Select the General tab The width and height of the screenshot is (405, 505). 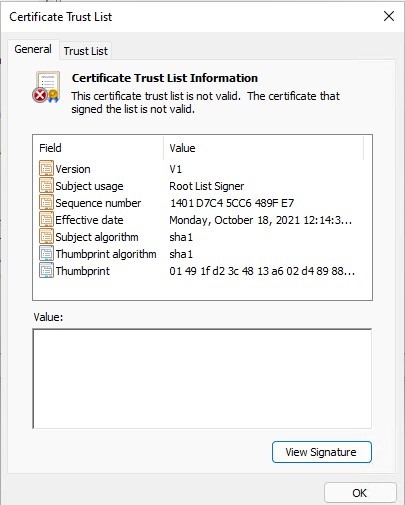33,49
